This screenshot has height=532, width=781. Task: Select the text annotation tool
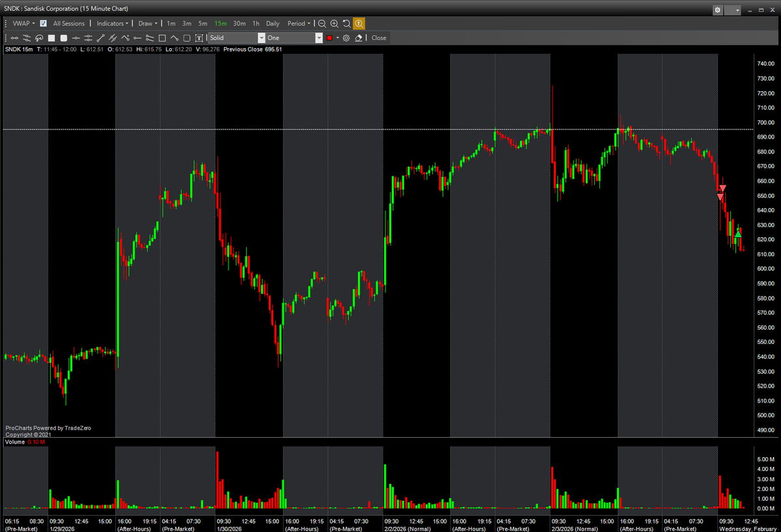[199, 38]
